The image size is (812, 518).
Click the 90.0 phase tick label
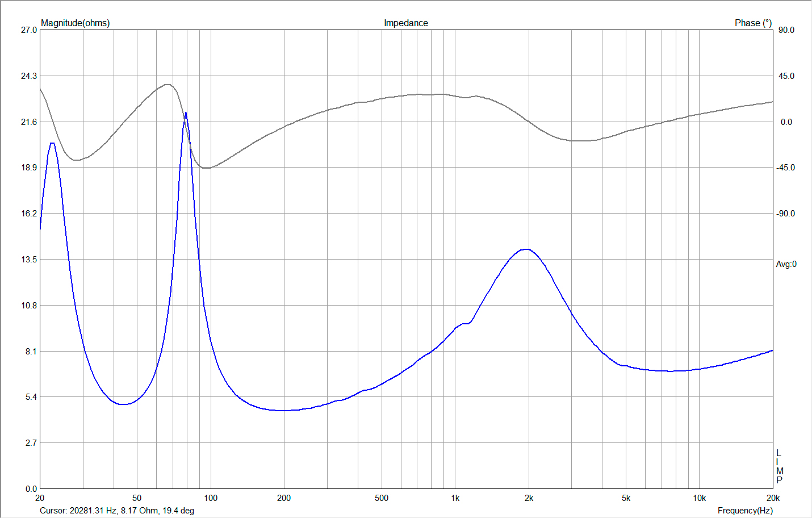786,30
